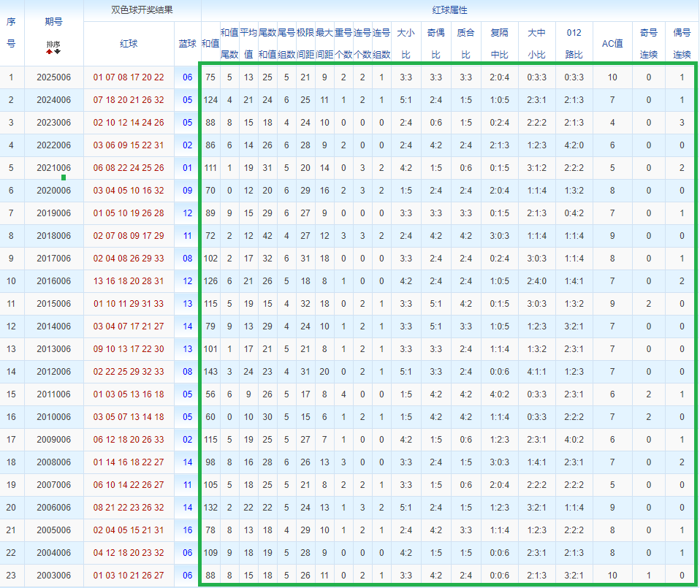Screen dimensions: 700x588
Task: Click the red ascending sort arrow under 期号
Action: tap(50, 52)
